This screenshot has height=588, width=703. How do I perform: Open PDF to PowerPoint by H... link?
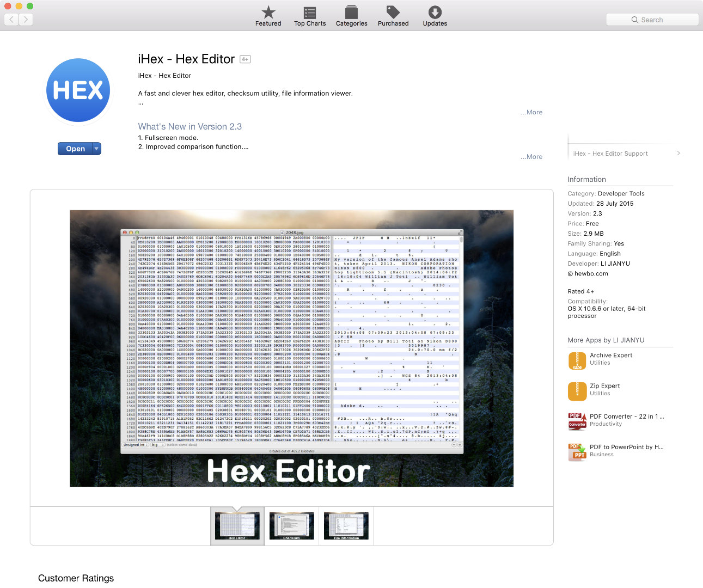[627, 447]
